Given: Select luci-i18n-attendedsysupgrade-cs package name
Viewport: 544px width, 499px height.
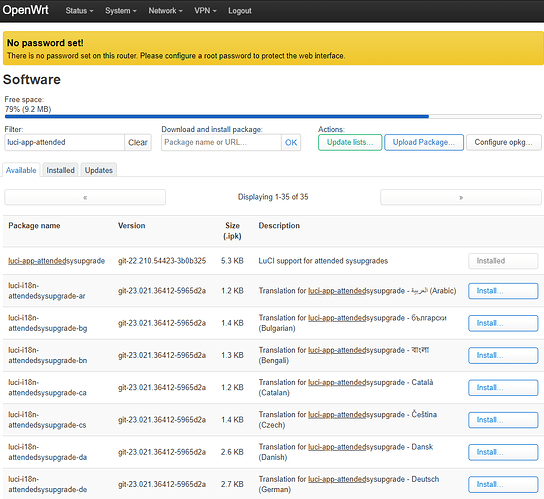Looking at the screenshot, I should [x=48, y=420].
